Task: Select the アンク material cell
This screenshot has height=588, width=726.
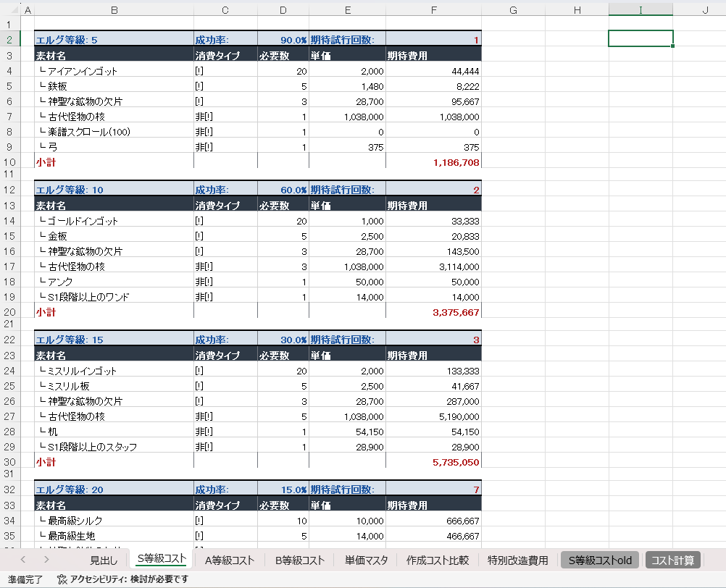Action: pyautogui.click(x=114, y=282)
